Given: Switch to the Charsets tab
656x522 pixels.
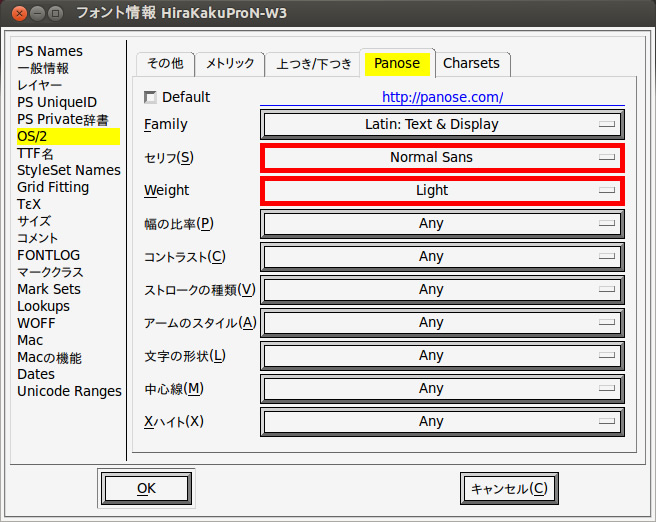Looking at the screenshot, I should pos(472,64).
